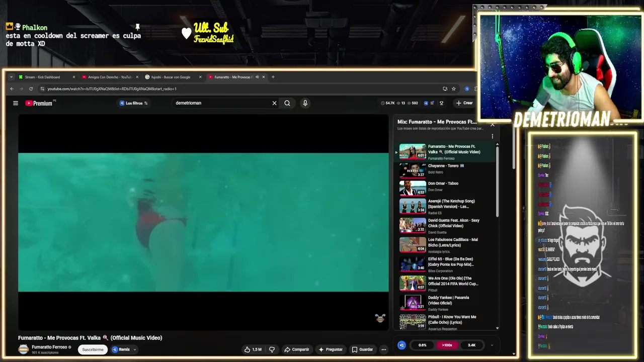Image resolution: width=644 pixels, height=362 pixels.
Task: Click the YouTube Premium logo
Action: (39, 103)
